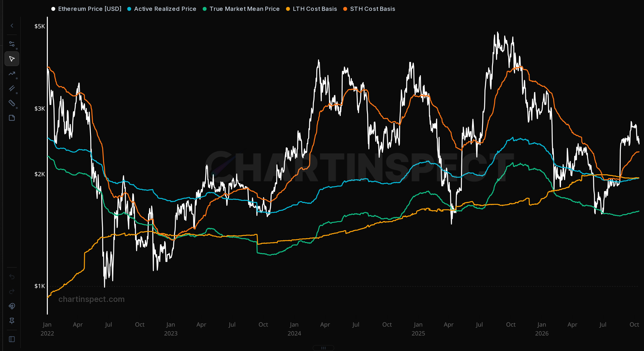This screenshot has height=351, width=644.
Task: Click the $1K y-axis label
Action: point(39,286)
